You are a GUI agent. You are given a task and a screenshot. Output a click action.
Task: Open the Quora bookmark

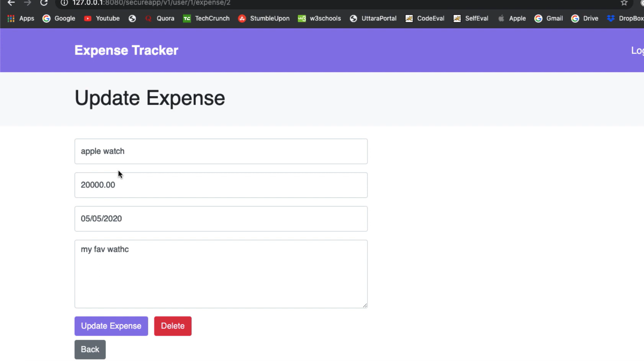pos(166,18)
